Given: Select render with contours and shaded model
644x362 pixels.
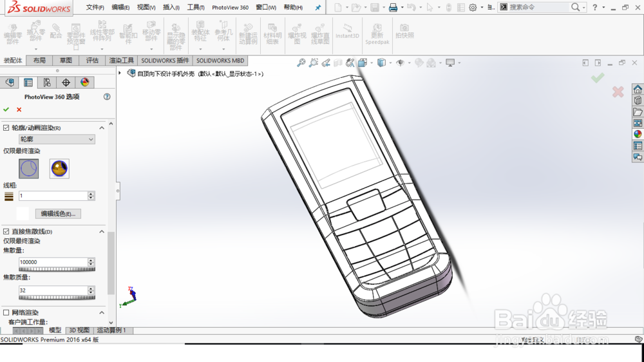Looking at the screenshot, I should point(59,169).
